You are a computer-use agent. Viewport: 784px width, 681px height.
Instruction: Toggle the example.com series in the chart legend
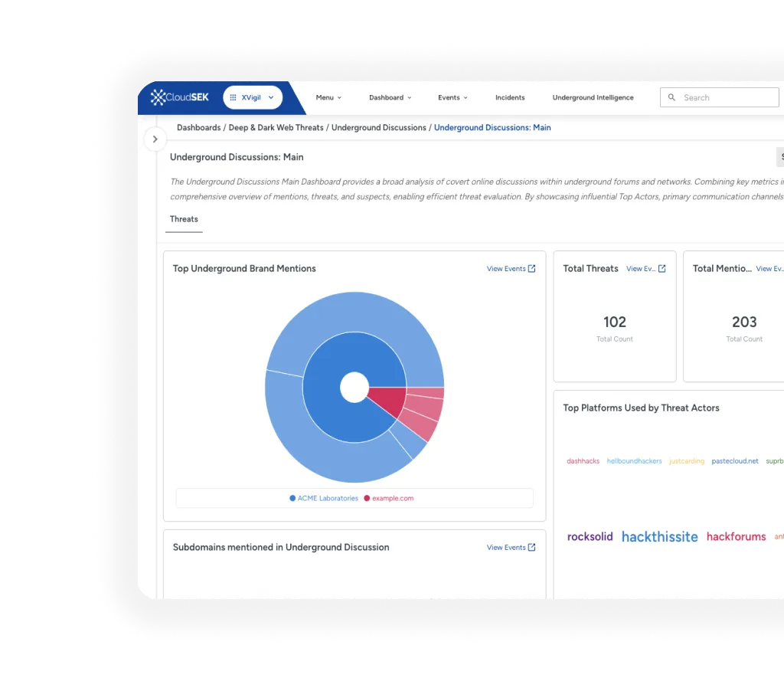click(x=390, y=498)
